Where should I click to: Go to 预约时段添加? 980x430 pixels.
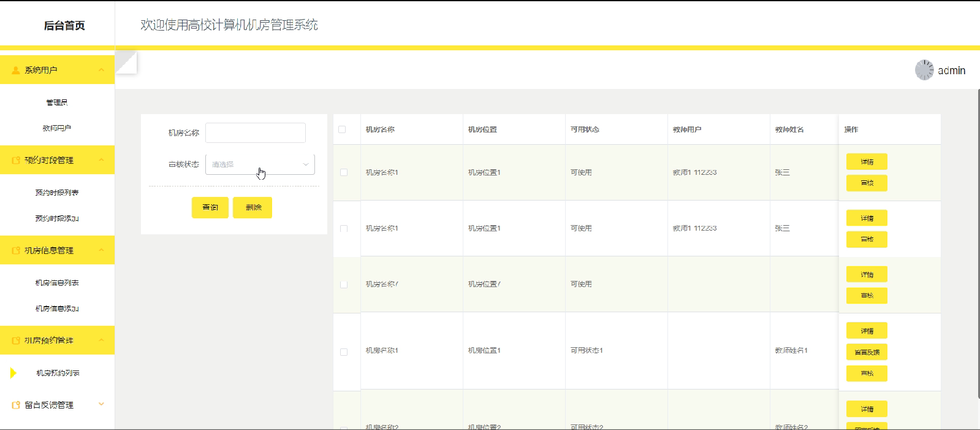[57, 218]
